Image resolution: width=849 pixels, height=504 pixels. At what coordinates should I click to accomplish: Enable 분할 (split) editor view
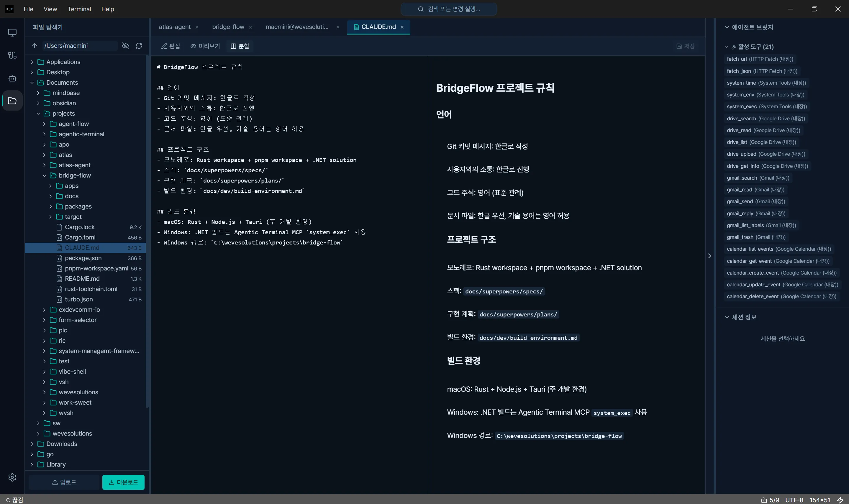point(240,46)
